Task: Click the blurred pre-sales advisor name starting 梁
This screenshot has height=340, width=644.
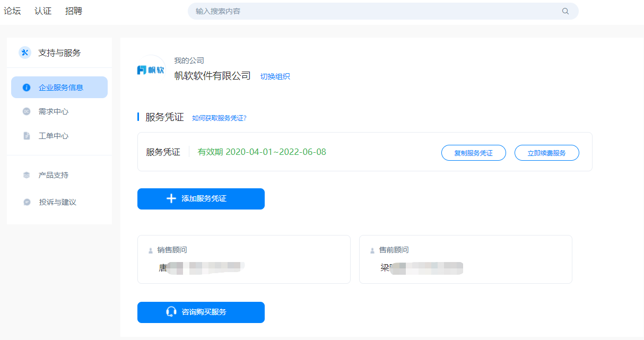Action: [x=422, y=268]
